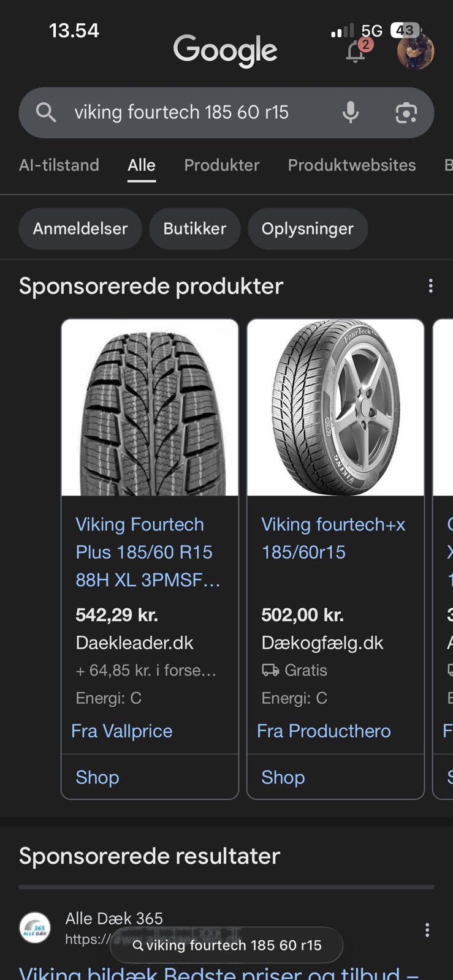Viewport: 453px width, 980px height.
Task: Open the Google account profile picture
Action: pyautogui.click(x=415, y=51)
